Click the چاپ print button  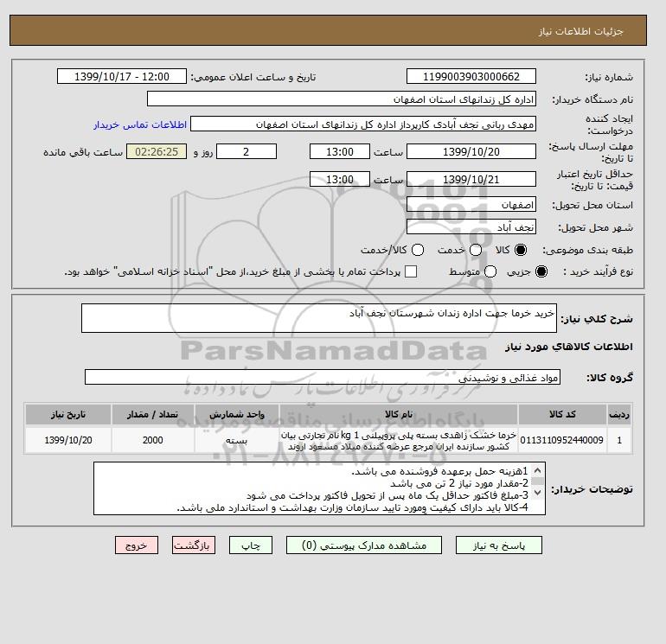[251, 545]
